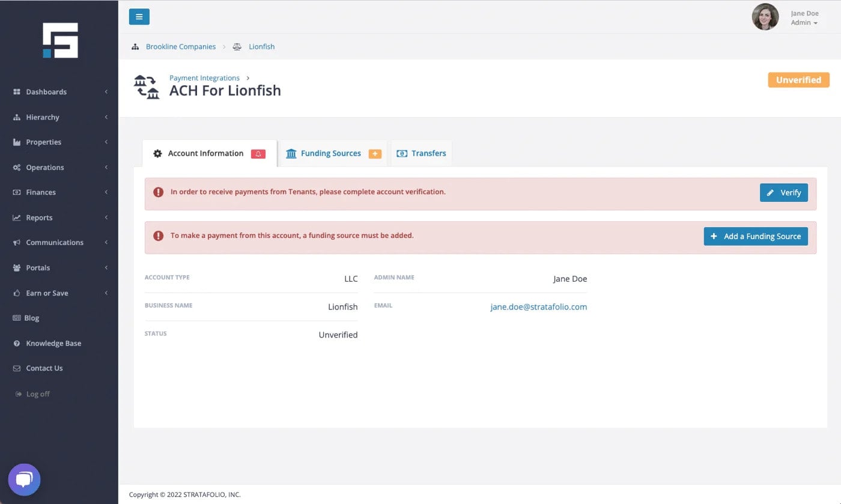This screenshot has height=504, width=841.
Task: Open Knowledge Base from the sidebar
Action: pyautogui.click(x=53, y=344)
